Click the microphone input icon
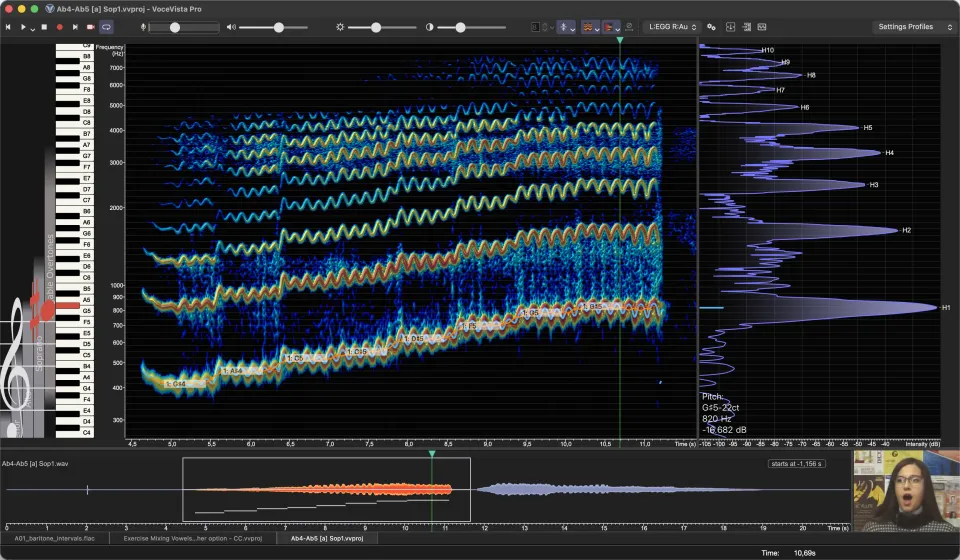 coord(143,27)
